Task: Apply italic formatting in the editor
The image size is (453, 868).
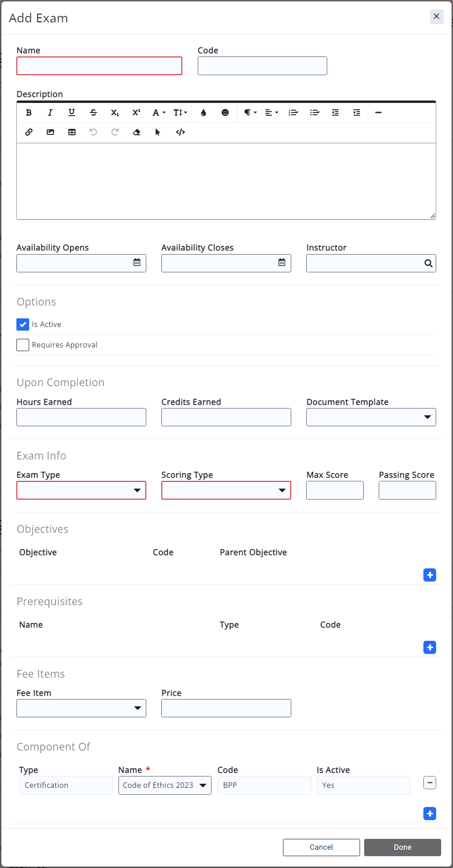Action: coord(50,112)
